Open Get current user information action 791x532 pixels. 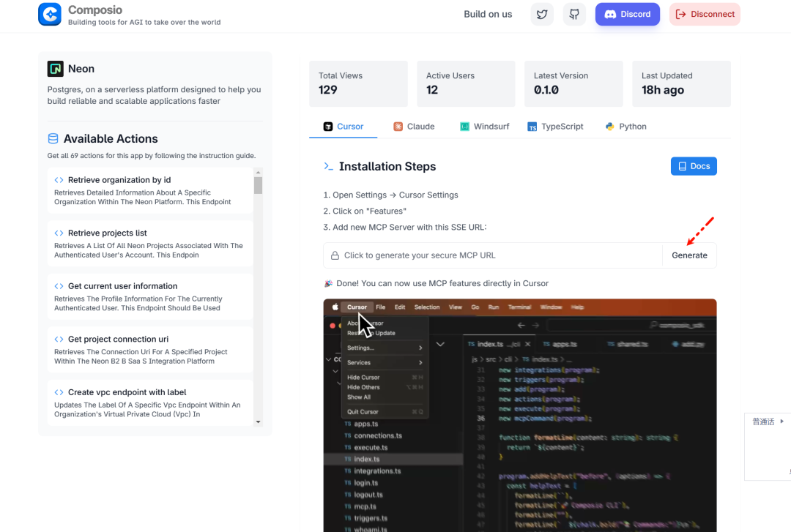(150, 296)
